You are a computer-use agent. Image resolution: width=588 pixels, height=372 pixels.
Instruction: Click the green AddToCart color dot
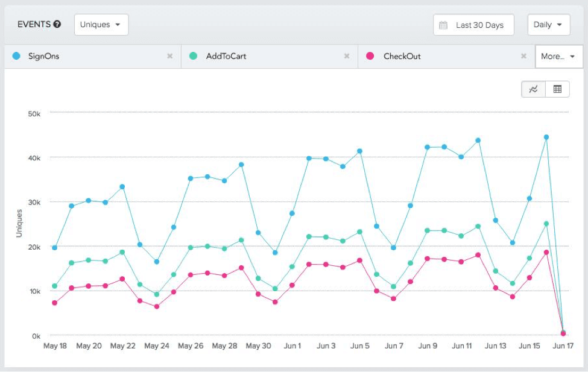point(193,56)
